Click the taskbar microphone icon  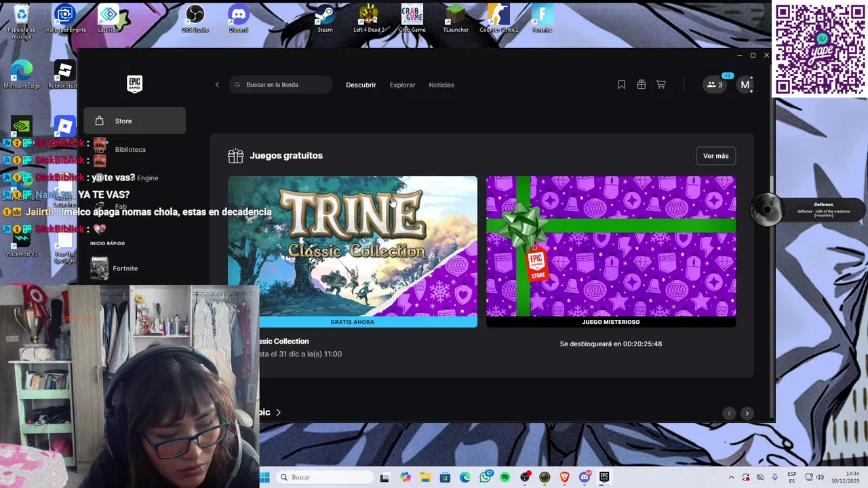click(x=774, y=477)
